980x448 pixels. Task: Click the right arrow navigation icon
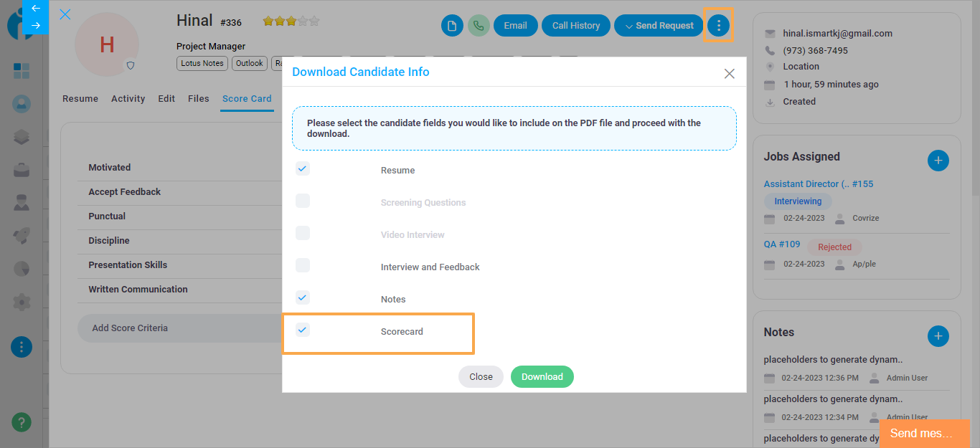click(x=36, y=25)
